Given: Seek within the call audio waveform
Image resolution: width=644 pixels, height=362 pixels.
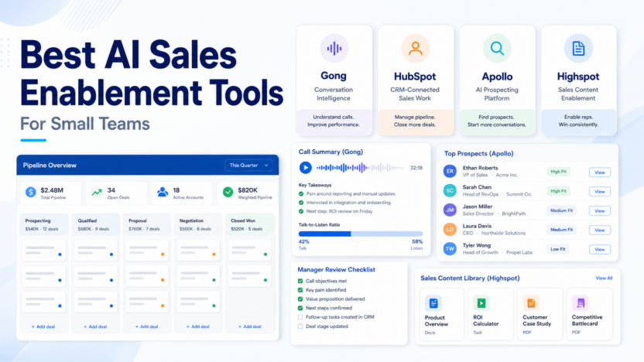Looking at the screenshot, I should click(x=360, y=167).
